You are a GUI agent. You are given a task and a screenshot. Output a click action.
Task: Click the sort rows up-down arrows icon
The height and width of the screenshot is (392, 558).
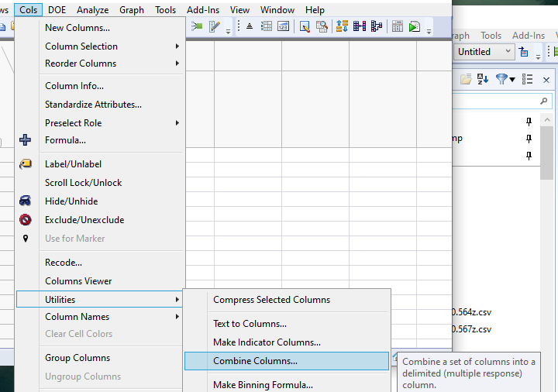click(x=342, y=26)
